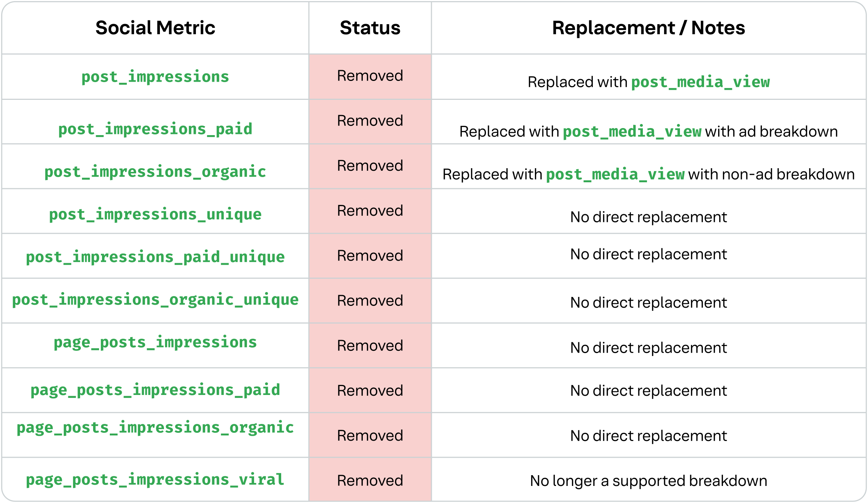Select the post_impressions_organic metric name

point(155,172)
